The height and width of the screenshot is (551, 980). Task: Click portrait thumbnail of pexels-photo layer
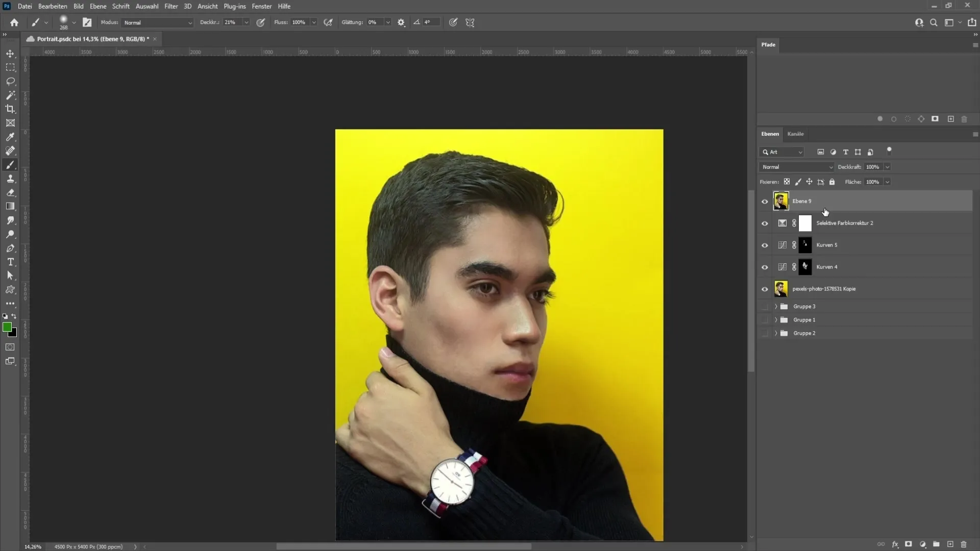(x=781, y=289)
